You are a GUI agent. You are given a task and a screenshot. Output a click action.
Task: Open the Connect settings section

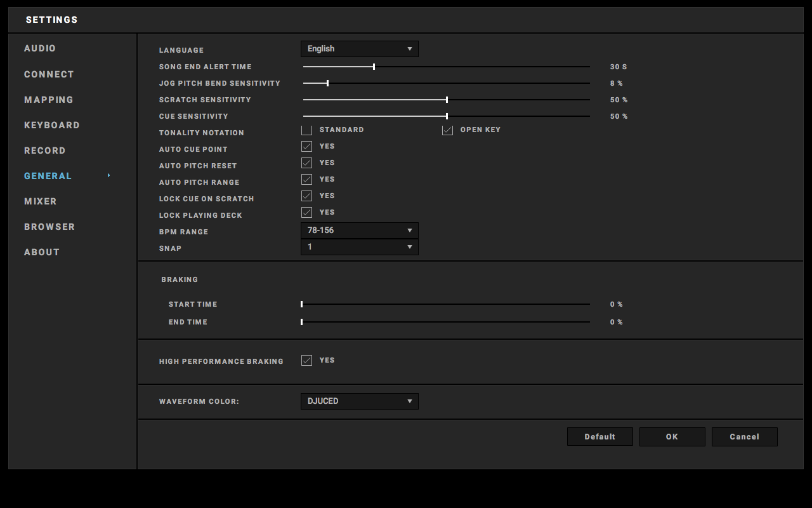pos(49,74)
